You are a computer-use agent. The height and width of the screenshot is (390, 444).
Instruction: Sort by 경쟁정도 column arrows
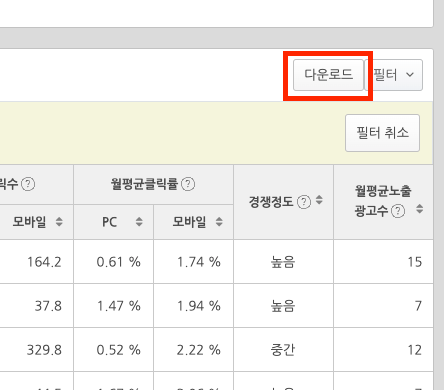(x=319, y=200)
